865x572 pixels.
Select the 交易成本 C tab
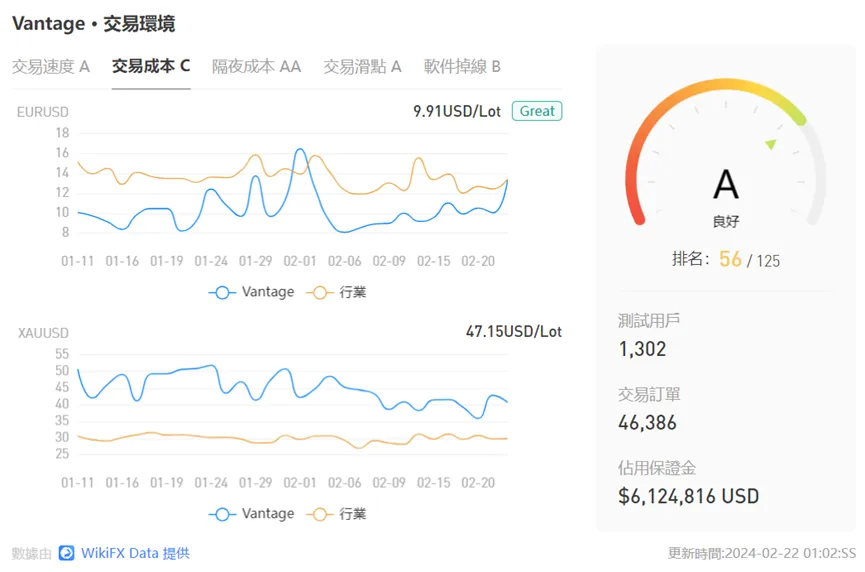click(151, 66)
